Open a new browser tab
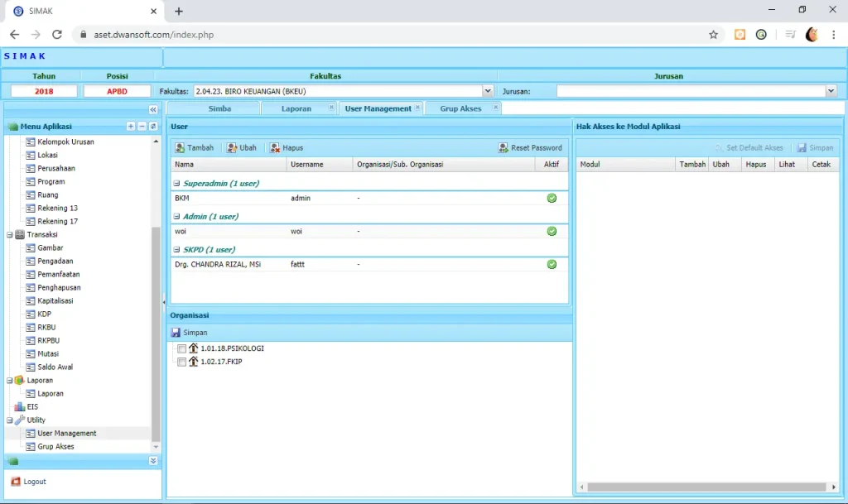This screenshot has height=504, width=848. pyautogui.click(x=179, y=11)
